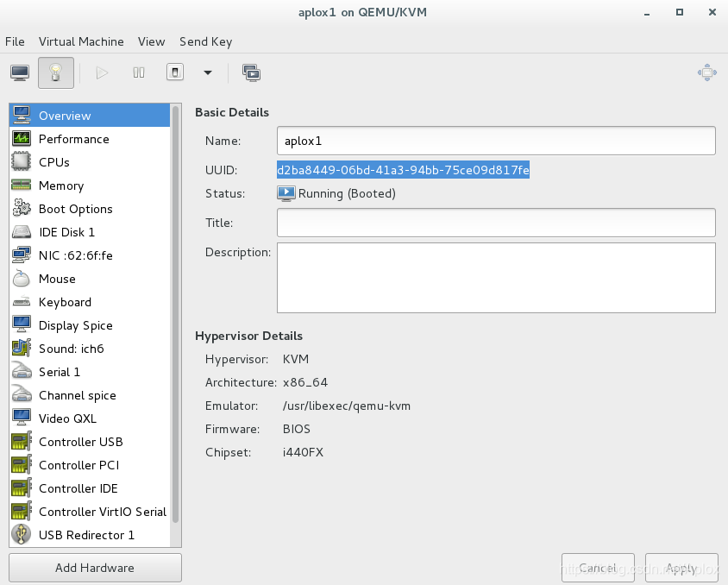728x585 pixels.
Task: Close the aplox1 window
Action: tap(712, 12)
